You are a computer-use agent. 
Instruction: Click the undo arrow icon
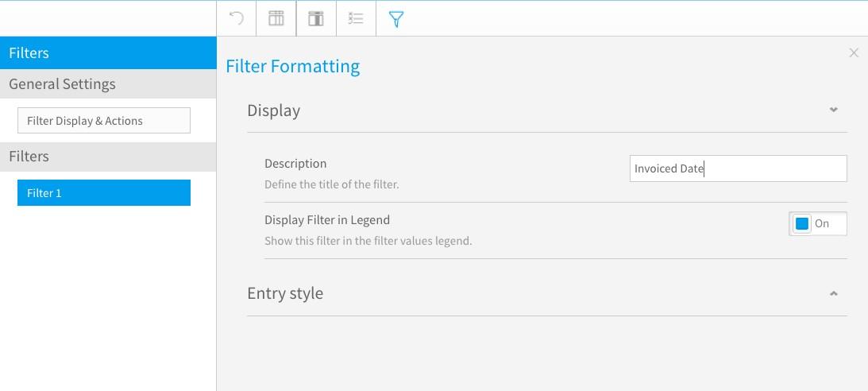[x=237, y=19]
